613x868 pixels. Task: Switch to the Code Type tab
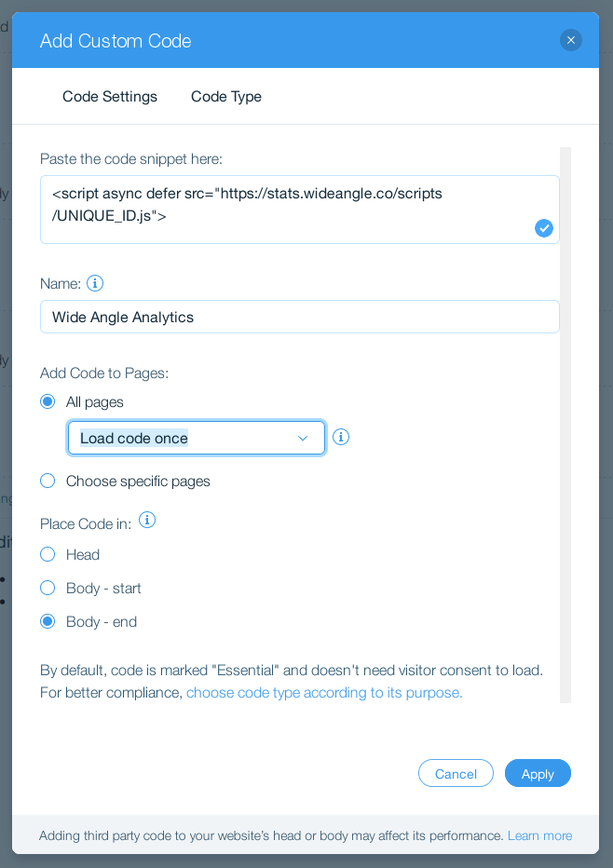pos(226,96)
